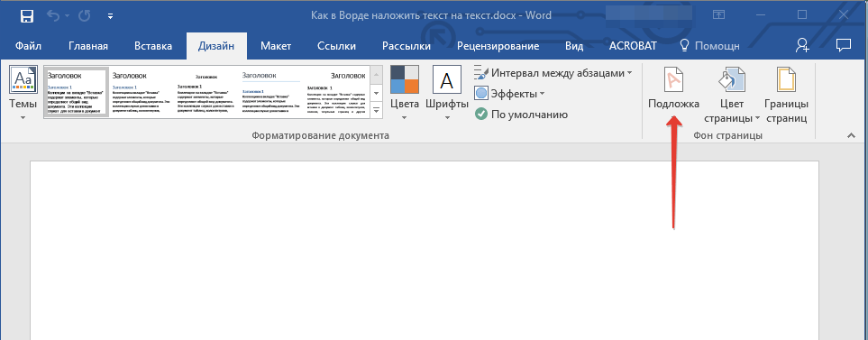Image resolution: width=868 pixels, height=340 pixels.
Task: Select the centered-heading third style set thumbnail
Action: point(206,92)
